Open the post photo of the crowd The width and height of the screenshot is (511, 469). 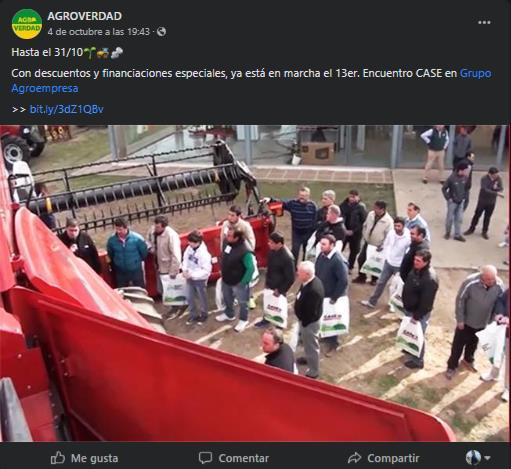(x=255, y=283)
